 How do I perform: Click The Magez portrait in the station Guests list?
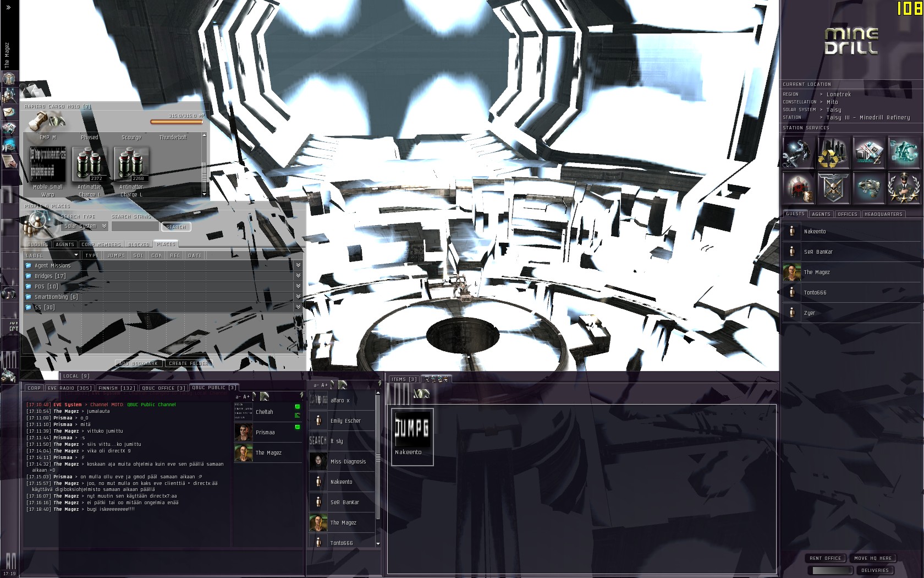(792, 272)
